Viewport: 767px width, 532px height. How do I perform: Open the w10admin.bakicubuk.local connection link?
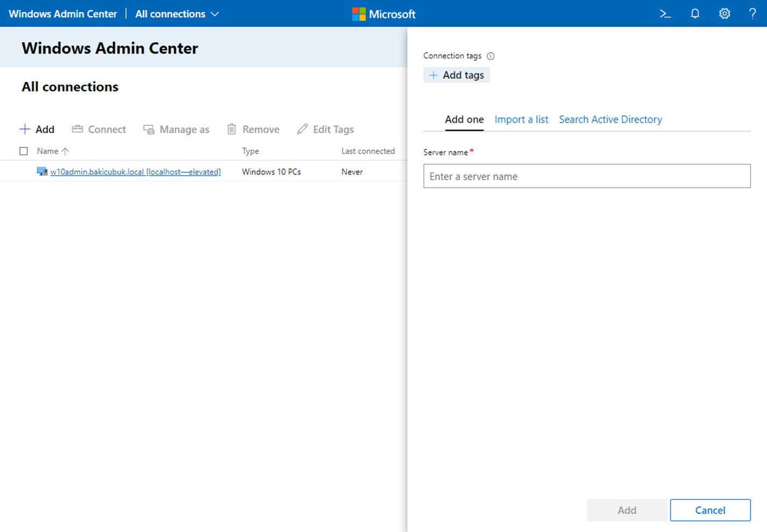[x=136, y=172]
